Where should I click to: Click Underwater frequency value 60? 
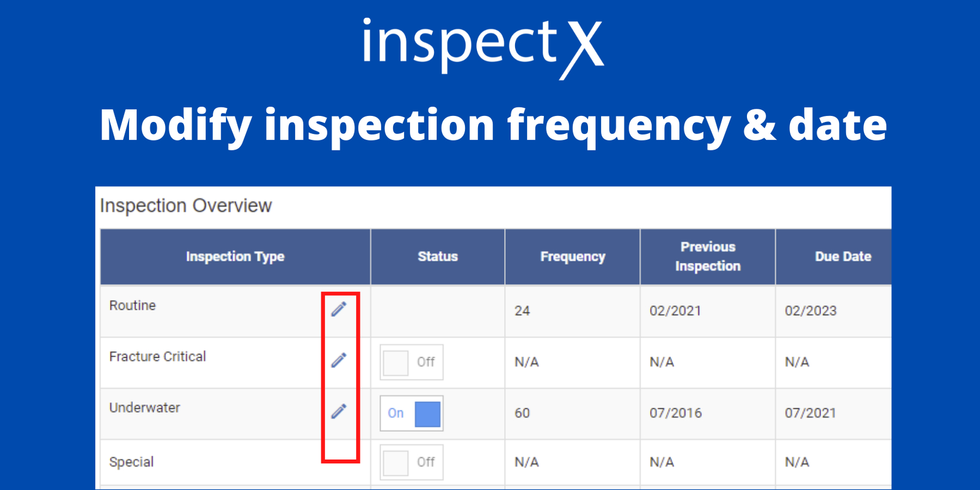[522, 413]
